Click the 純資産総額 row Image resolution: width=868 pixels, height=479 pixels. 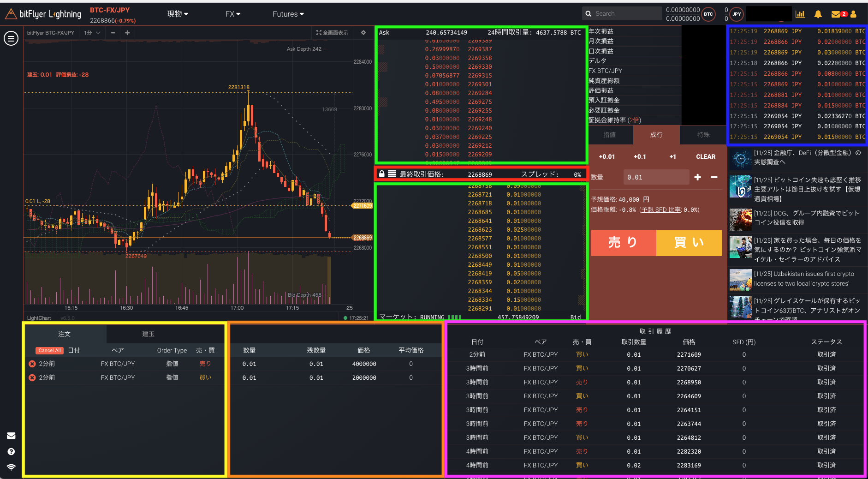(635, 81)
